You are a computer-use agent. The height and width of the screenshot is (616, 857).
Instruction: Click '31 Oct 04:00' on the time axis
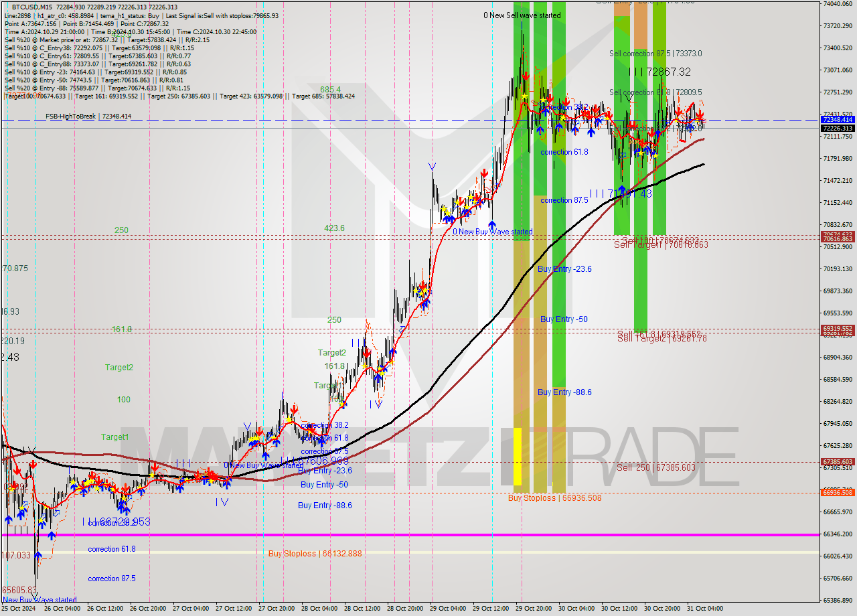pos(705,609)
